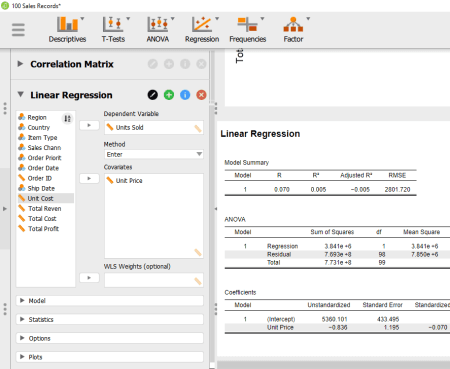Viewport: 450px width, 369px height.
Task: Click the collapse arrow on the left panel edge
Action: tap(5, 209)
